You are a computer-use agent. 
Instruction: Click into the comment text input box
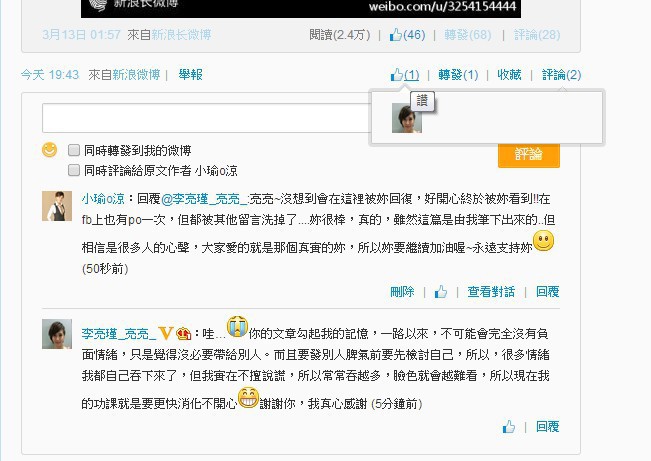[x=207, y=118]
